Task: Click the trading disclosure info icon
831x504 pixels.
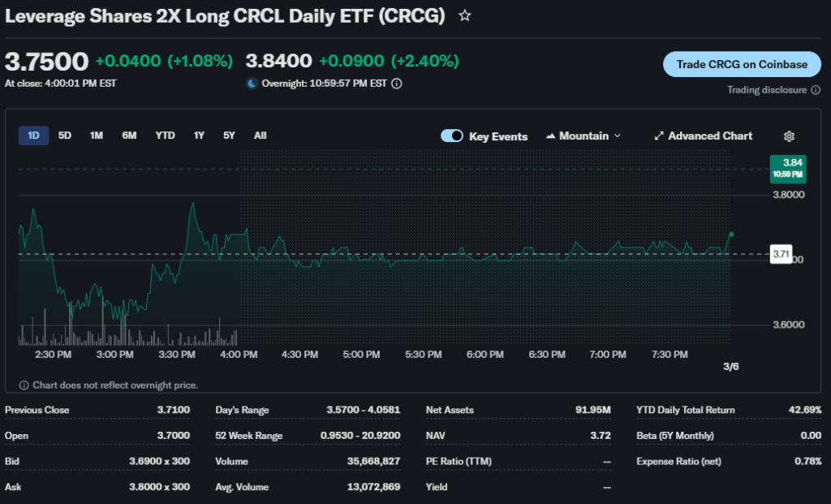Action: [815, 90]
